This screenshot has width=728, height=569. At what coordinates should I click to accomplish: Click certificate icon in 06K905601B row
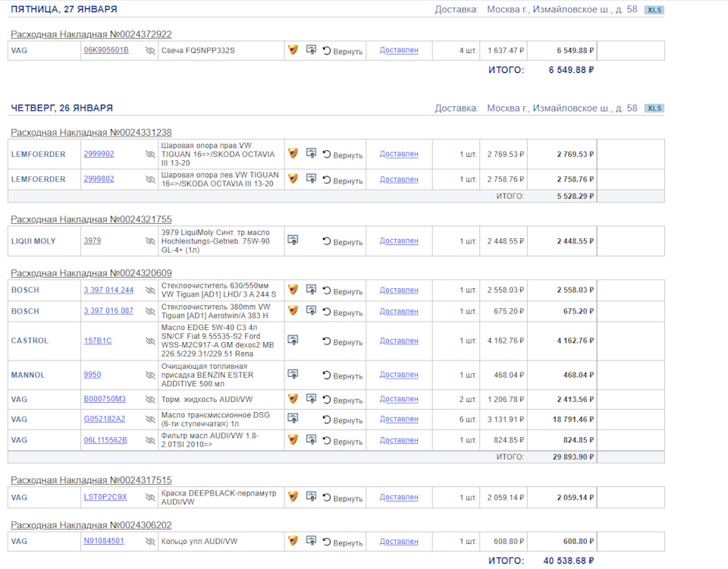311,49
